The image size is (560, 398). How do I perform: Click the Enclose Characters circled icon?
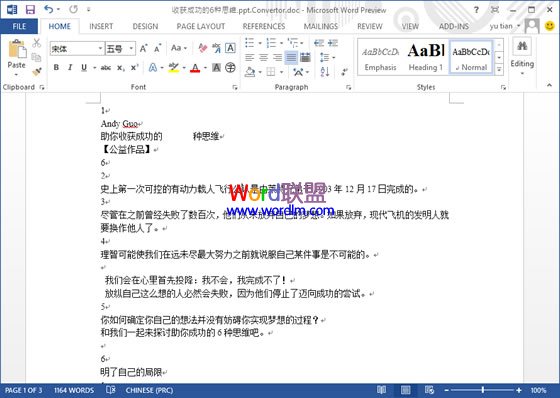click(x=230, y=67)
